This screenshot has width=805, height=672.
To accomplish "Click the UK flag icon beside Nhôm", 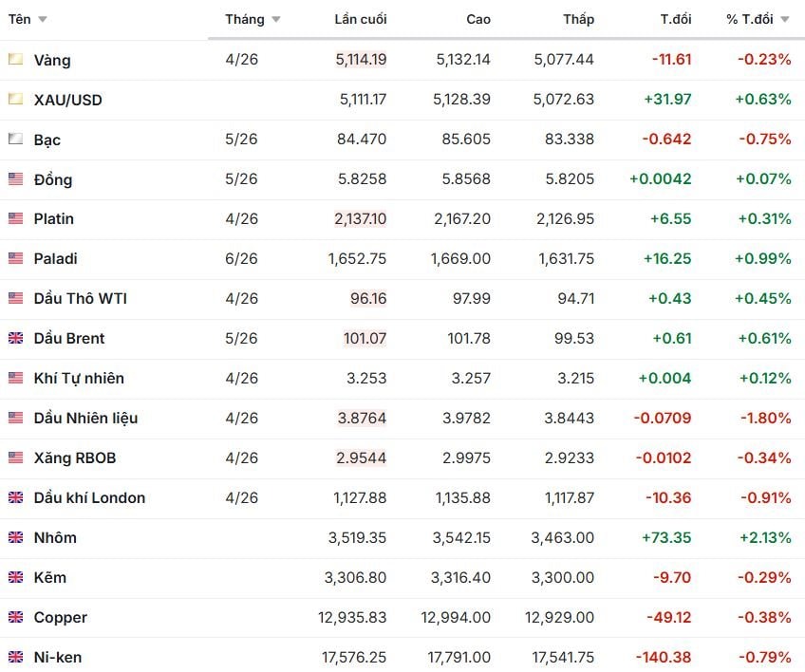I will tap(15, 537).
